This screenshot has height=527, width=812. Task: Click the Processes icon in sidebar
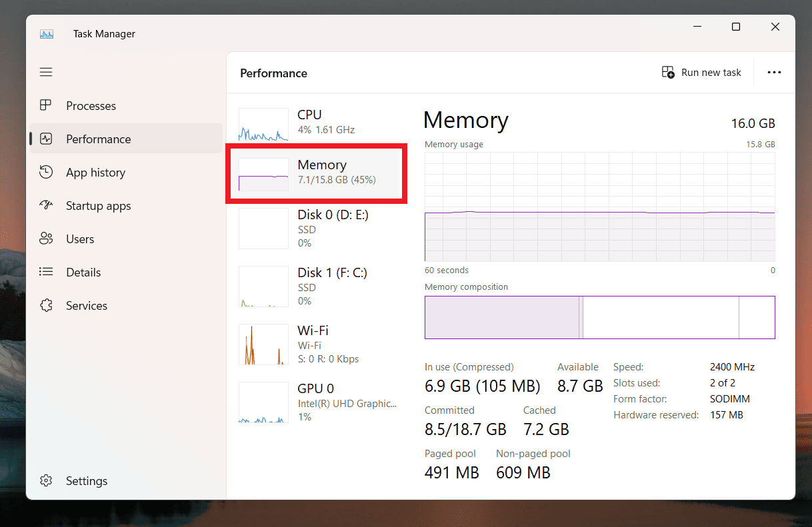coord(46,105)
